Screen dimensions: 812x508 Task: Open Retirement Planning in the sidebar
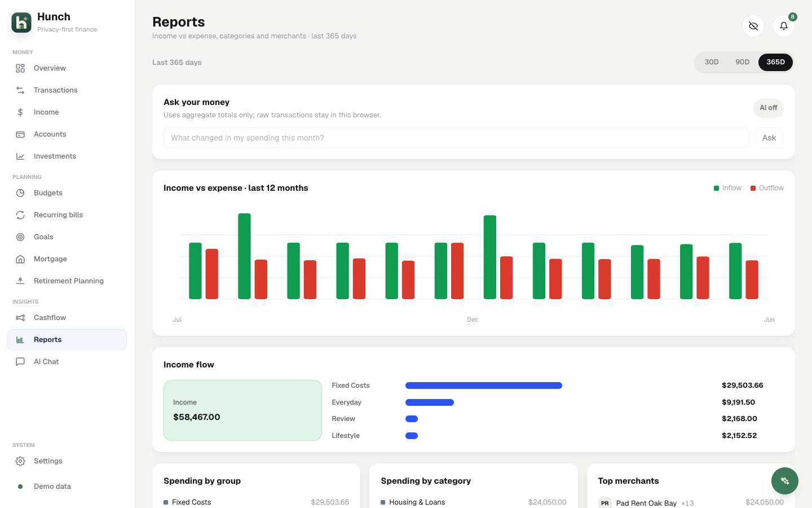click(69, 281)
